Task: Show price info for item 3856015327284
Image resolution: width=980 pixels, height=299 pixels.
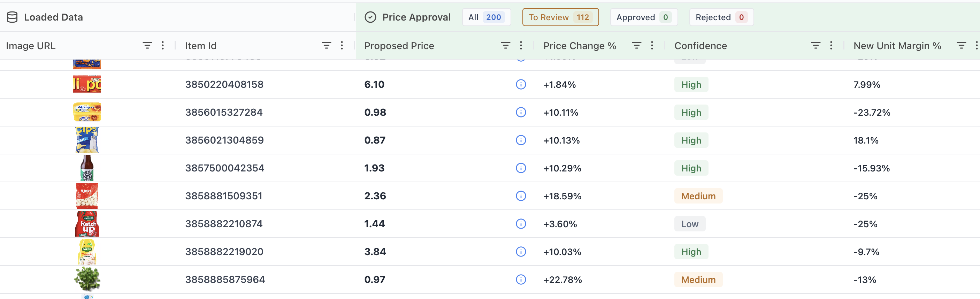Action: click(521, 112)
